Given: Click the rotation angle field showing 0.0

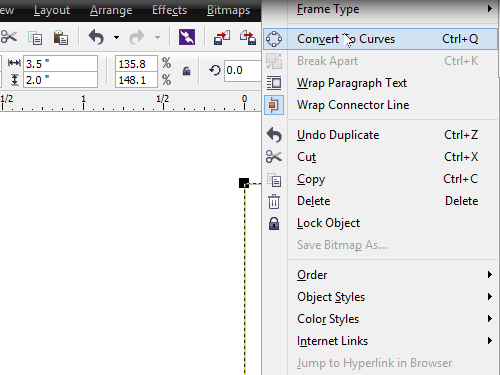Looking at the screenshot, I should [242, 71].
